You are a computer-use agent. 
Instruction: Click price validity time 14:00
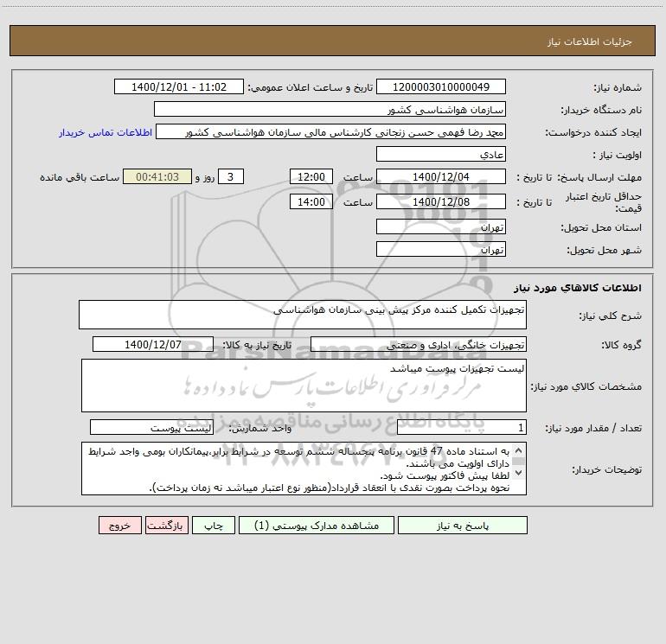coord(311,201)
